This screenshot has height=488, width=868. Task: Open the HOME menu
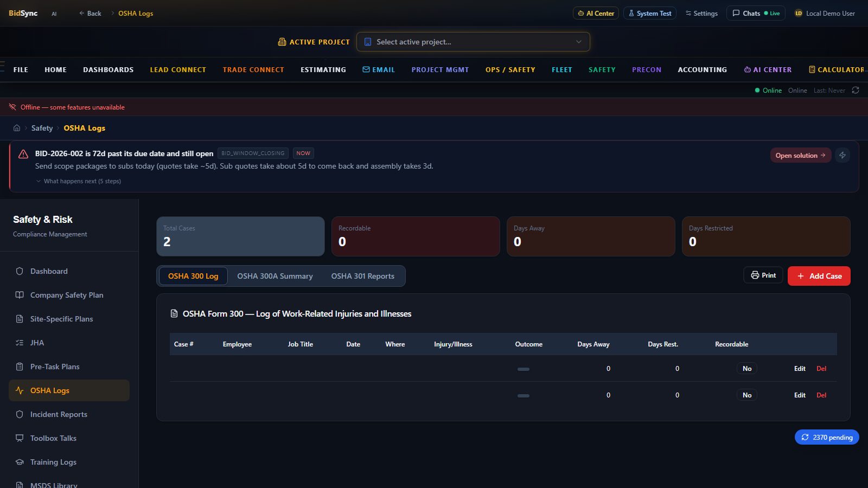(55, 69)
